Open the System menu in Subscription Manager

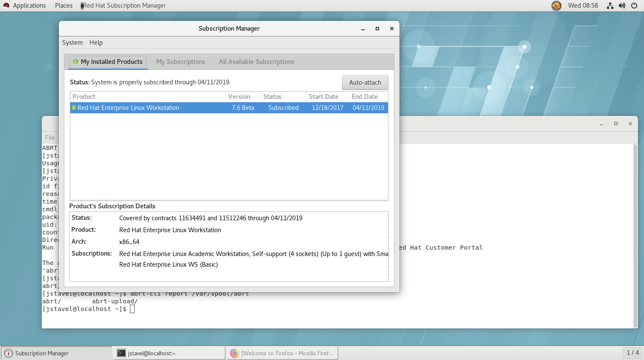click(x=72, y=43)
